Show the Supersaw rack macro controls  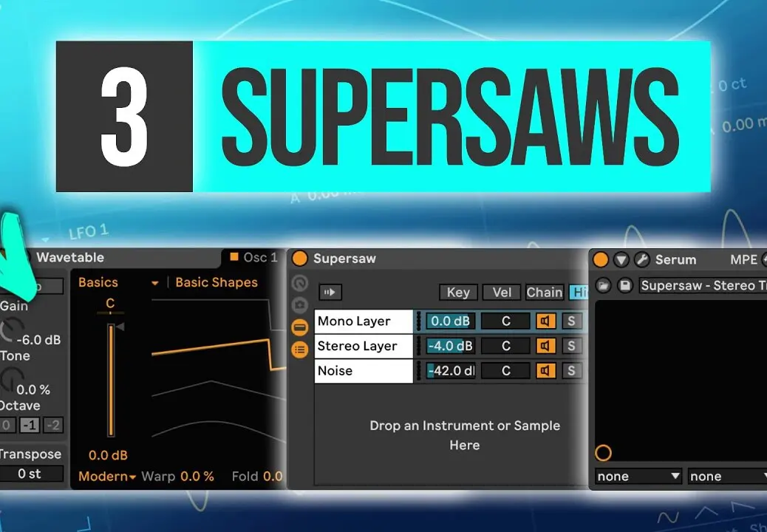tap(300, 283)
